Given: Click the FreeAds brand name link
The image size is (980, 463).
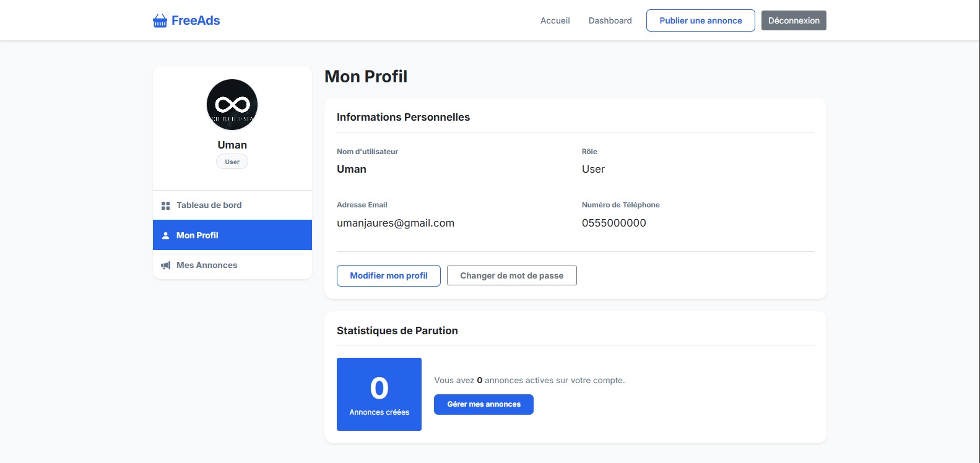Looking at the screenshot, I should (196, 20).
